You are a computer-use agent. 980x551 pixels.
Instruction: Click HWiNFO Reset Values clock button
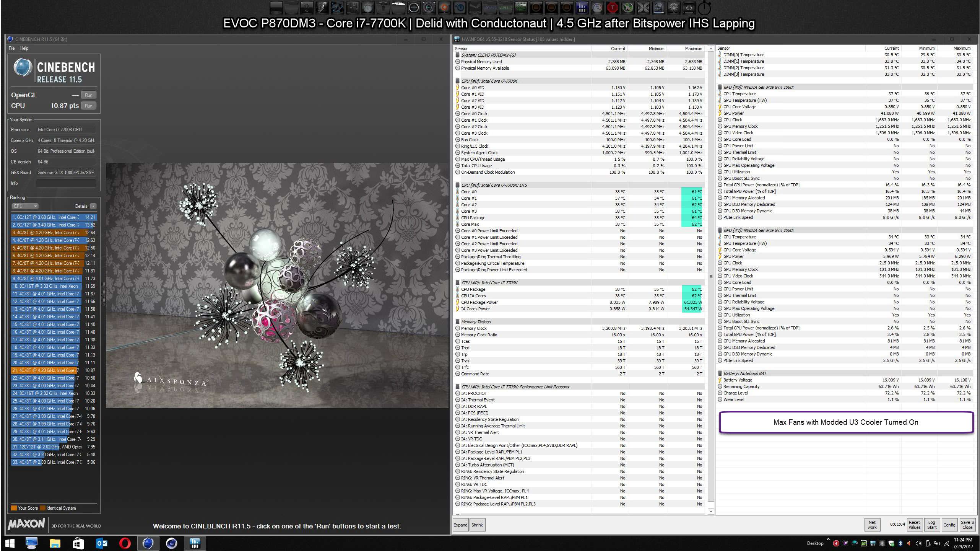coord(914,525)
